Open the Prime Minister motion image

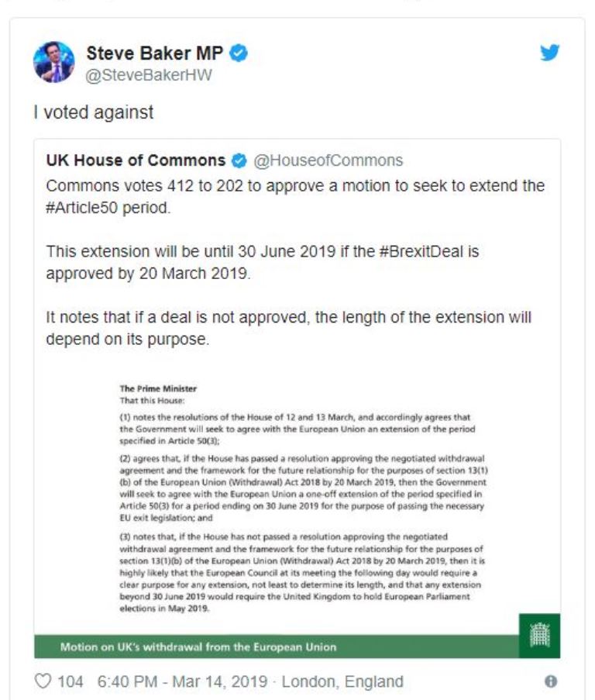point(298,496)
